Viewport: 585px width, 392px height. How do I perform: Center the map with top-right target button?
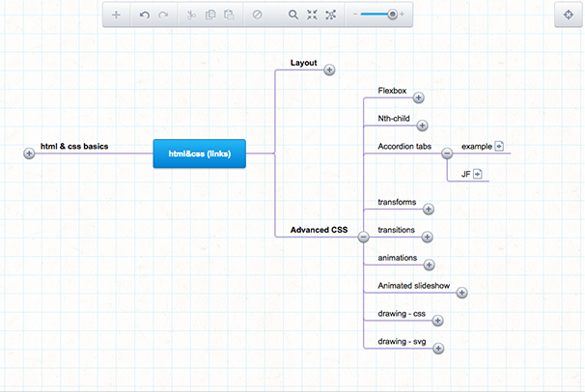point(568,15)
